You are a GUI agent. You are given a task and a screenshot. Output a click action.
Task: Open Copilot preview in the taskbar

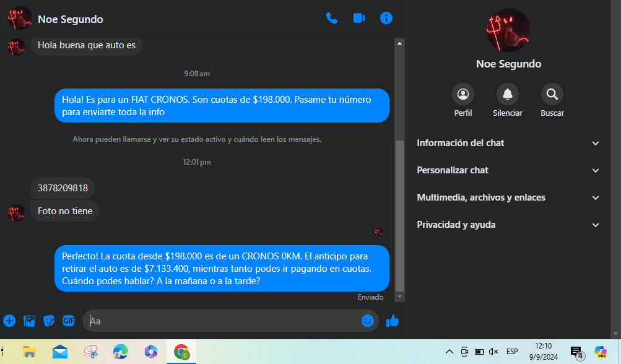click(x=601, y=352)
